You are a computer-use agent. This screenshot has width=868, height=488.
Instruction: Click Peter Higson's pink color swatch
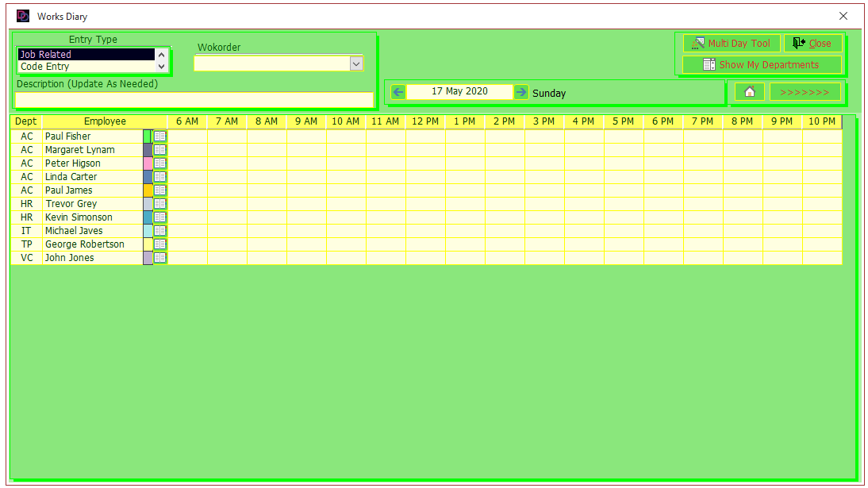(x=148, y=163)
